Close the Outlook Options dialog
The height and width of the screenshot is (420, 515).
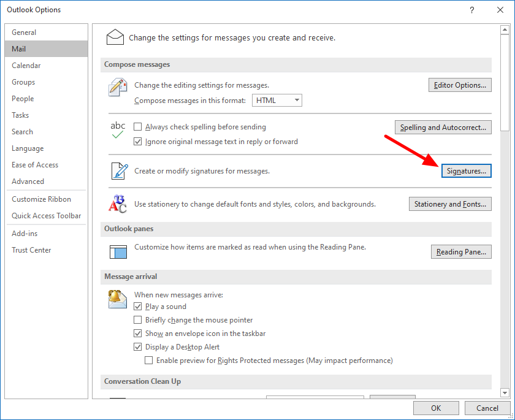click(500, 10)
